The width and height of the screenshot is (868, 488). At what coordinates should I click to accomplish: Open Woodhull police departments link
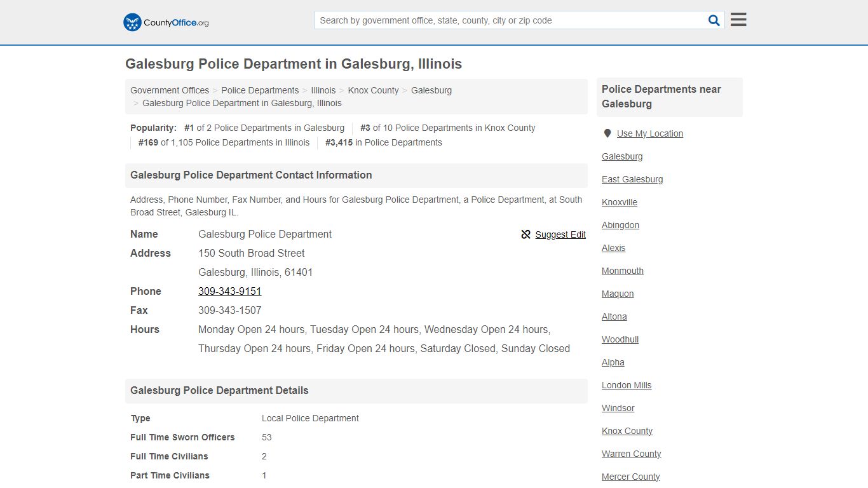[x=620, y=339]
